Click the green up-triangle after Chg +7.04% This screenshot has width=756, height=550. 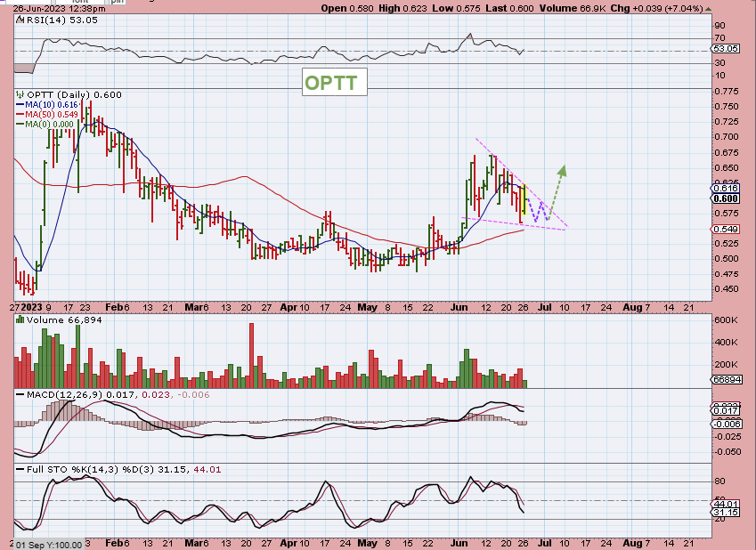708,8
